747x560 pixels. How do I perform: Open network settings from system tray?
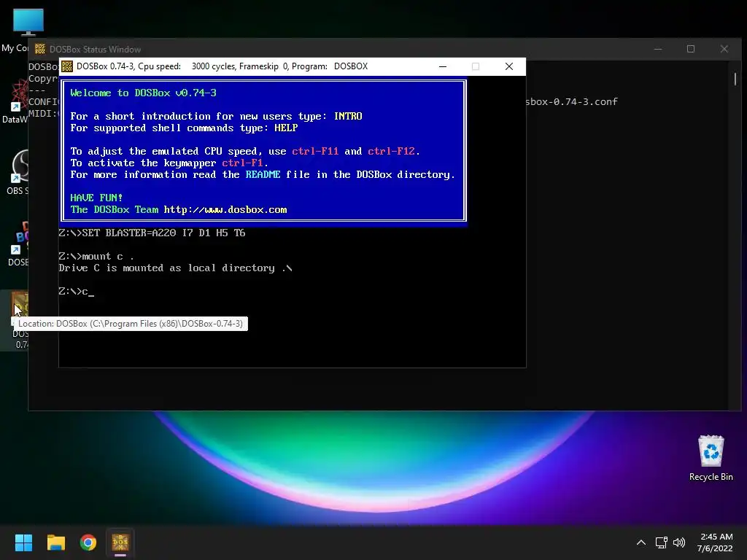[661, 542]
